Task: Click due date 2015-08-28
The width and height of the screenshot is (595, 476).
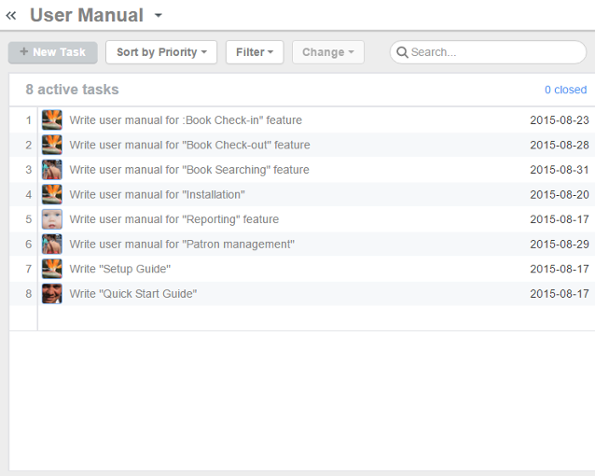Action: (559, 145)
